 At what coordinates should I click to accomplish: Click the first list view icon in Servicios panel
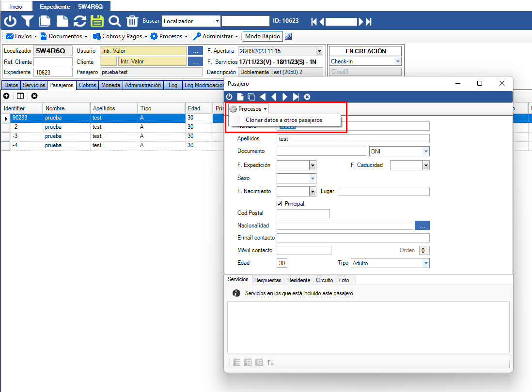(237, 362)
